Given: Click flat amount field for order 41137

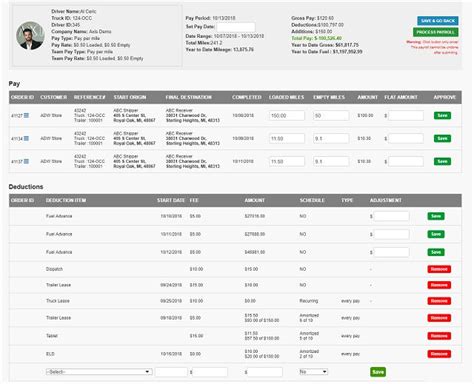Looking at the screenshot, I should pos(406,161).
